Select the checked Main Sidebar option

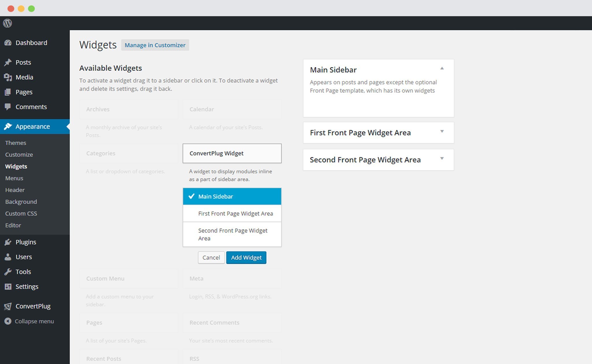click(232, 196)
